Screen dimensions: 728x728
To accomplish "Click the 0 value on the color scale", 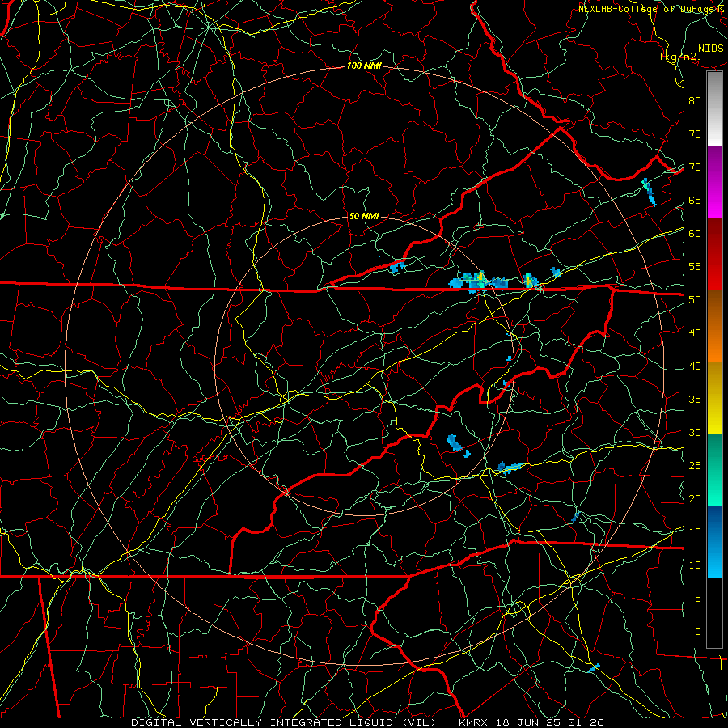I will coord(698,632).
